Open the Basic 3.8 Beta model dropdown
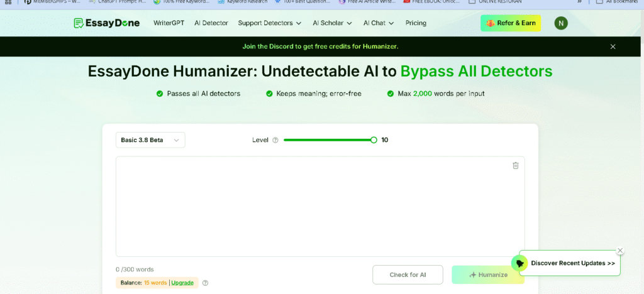 click(150, 140)
